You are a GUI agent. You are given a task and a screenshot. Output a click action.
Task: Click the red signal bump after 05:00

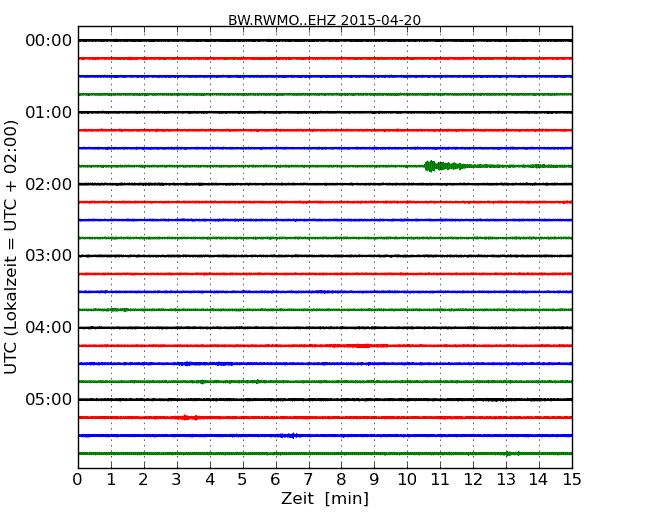point(188,418)
